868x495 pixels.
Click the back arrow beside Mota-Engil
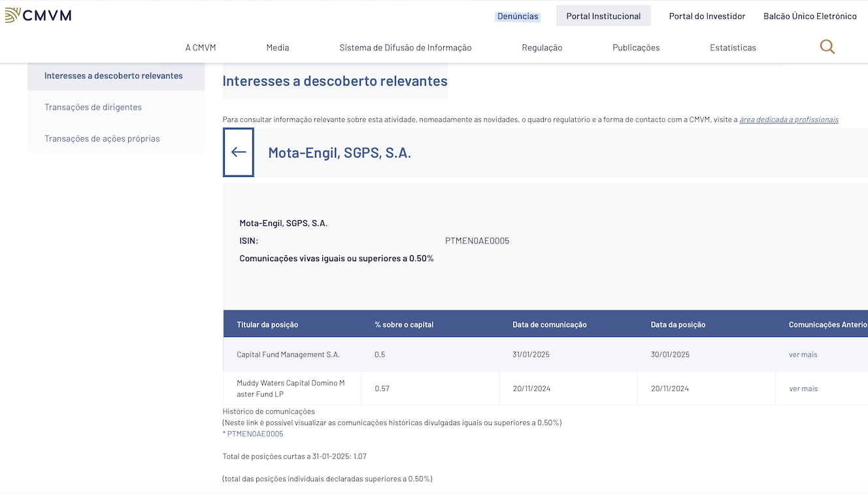239,152
